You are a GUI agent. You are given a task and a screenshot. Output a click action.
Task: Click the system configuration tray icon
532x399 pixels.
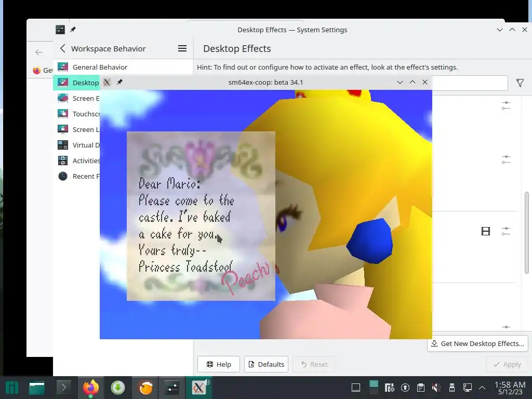389,388
